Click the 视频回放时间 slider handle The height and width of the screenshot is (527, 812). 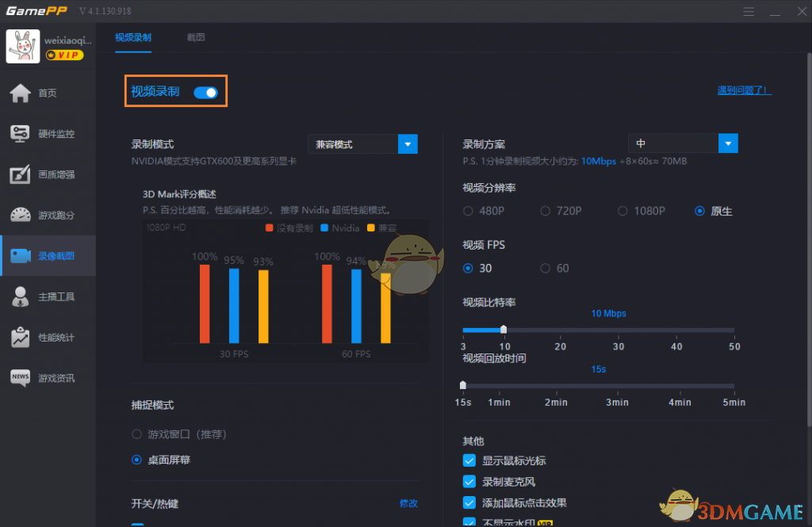click(x=463, y=385)
